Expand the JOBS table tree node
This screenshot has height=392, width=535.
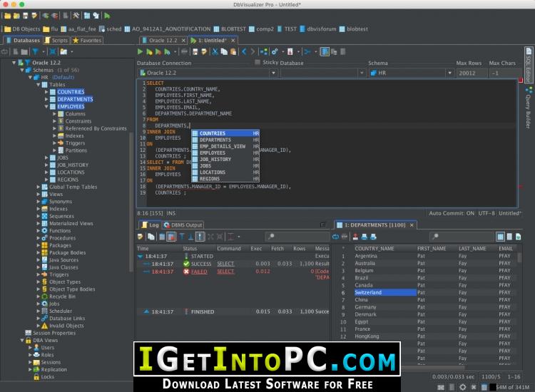pyautogui.click(x=46, y=158)
